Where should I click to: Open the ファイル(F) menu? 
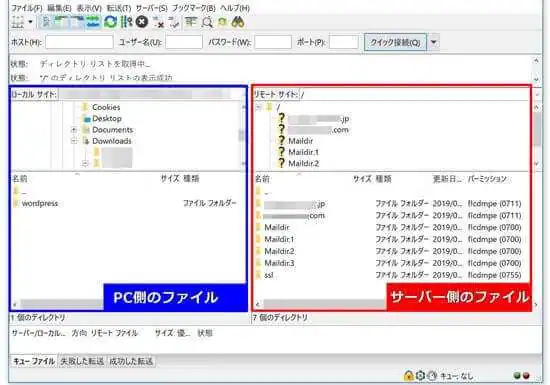coord(27,8)
